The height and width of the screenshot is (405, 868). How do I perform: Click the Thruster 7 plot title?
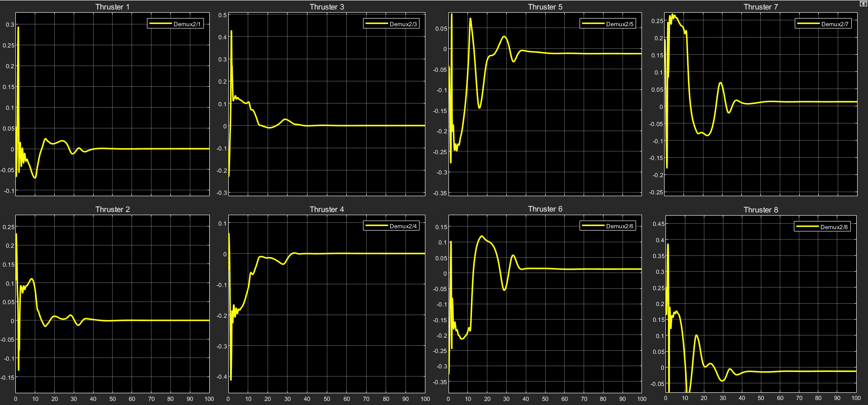[760, 7]
